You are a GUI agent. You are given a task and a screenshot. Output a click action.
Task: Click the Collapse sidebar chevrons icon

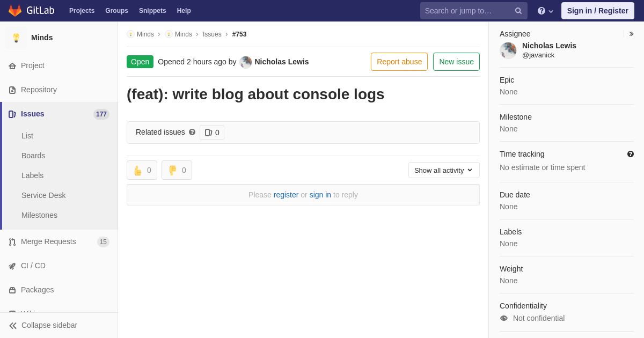(x=13, y=326)
